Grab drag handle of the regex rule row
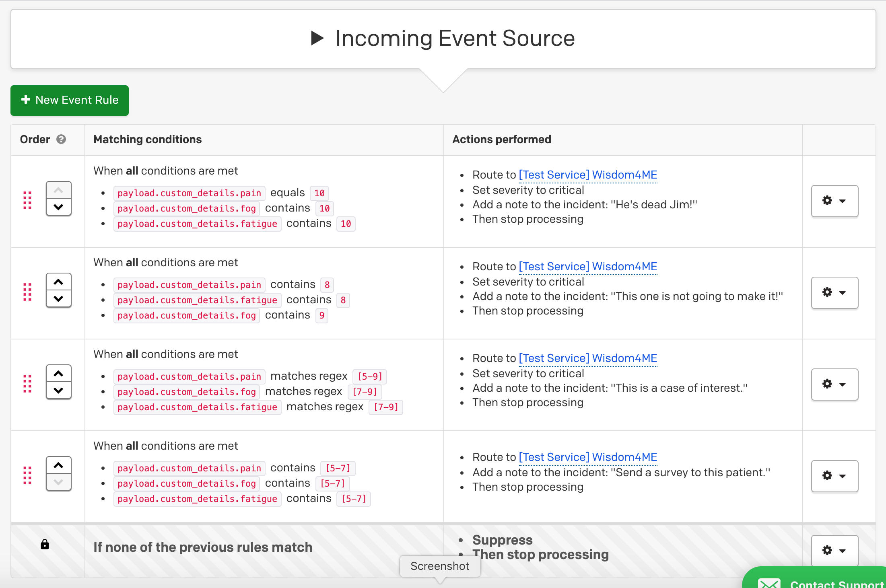 click(27, 384)
